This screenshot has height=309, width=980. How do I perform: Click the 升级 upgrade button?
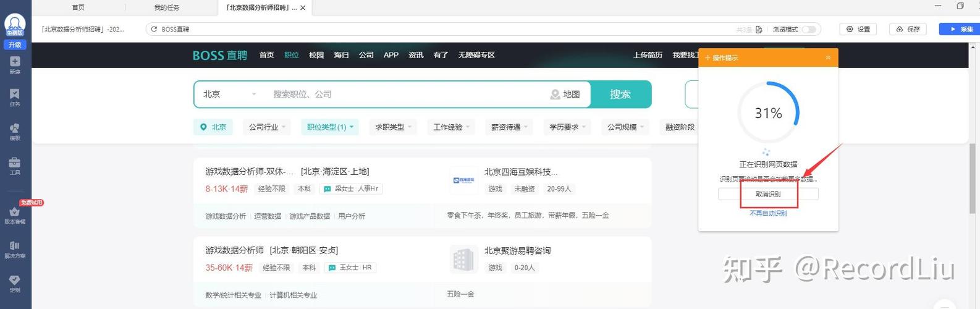tap(15, 44)
